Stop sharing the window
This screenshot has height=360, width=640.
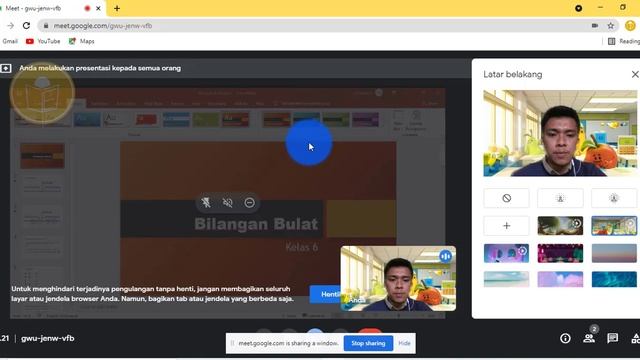[368, 343]
